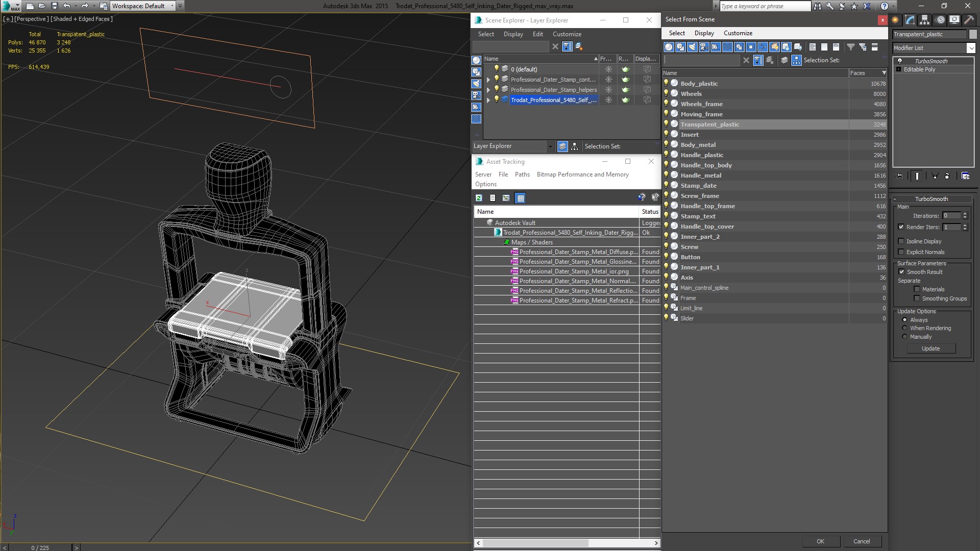Click Pin Stack icon below modifier stack
This screenshot has height=551, width=980.
(x=899, y=176)
